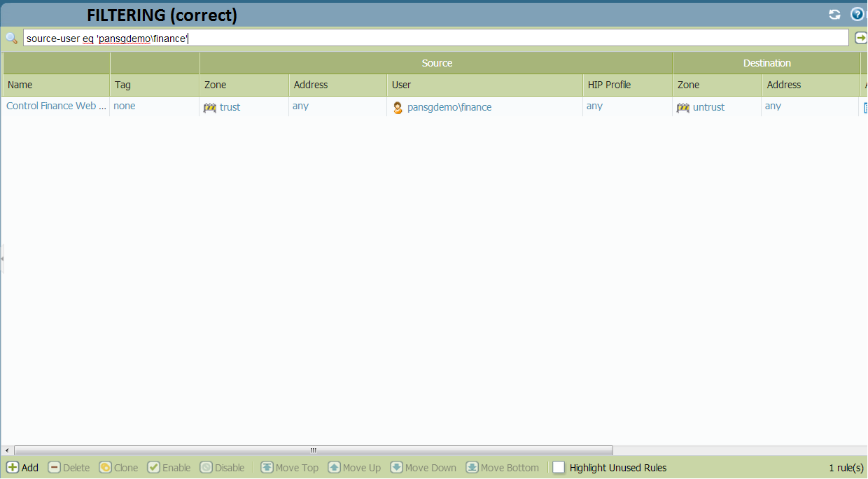The height and width of the screenshot is (479, 868).
Task: Click the horizontal scrollbar thumb
Action: point(313,450)
